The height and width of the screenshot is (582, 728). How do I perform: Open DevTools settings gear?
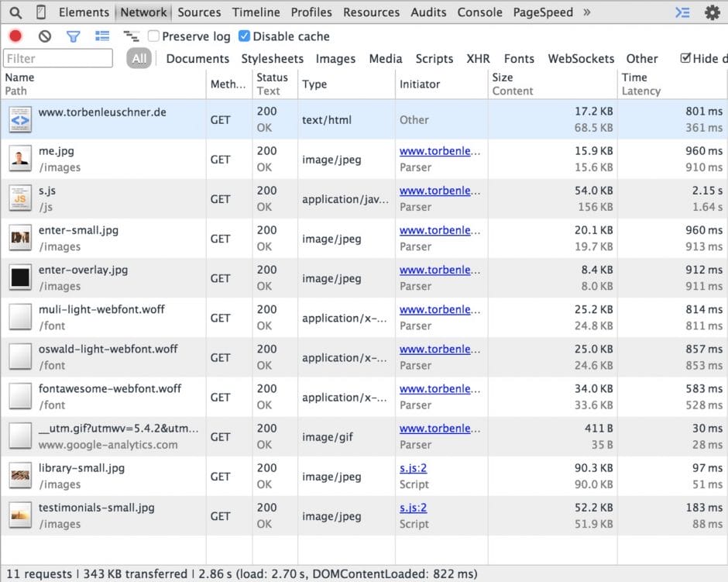click(x=713, y=12)
